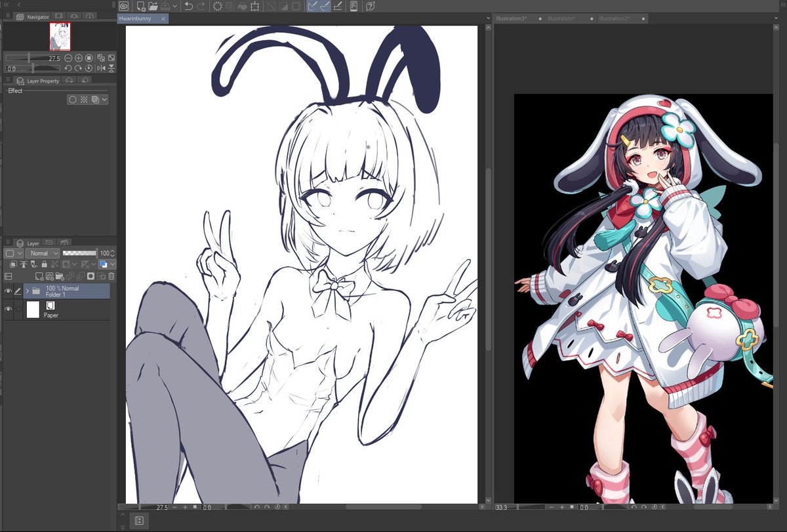Create a new layer folder
The width and height of the screenshot is (787, 532).
point(60,277)
